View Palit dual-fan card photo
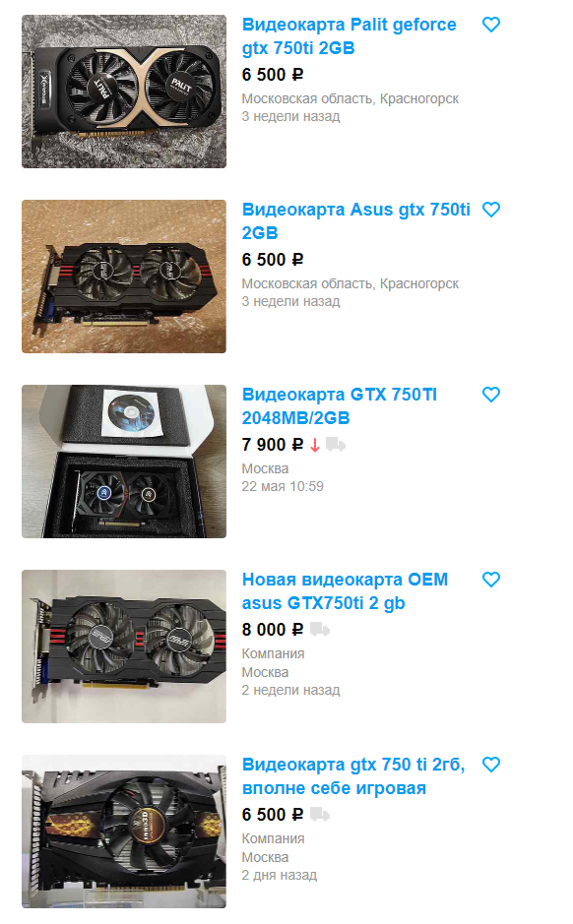 (x=124, y=92)
